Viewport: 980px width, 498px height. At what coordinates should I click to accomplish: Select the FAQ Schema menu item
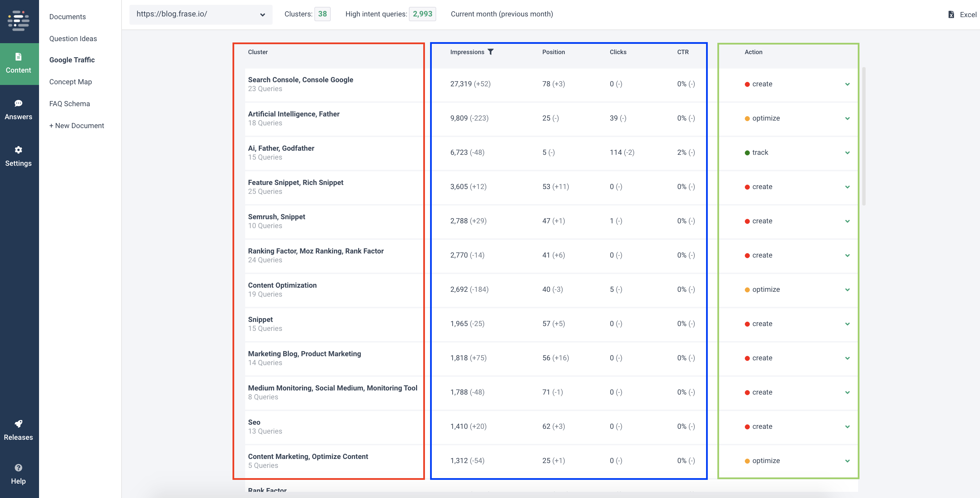[70, 103]
